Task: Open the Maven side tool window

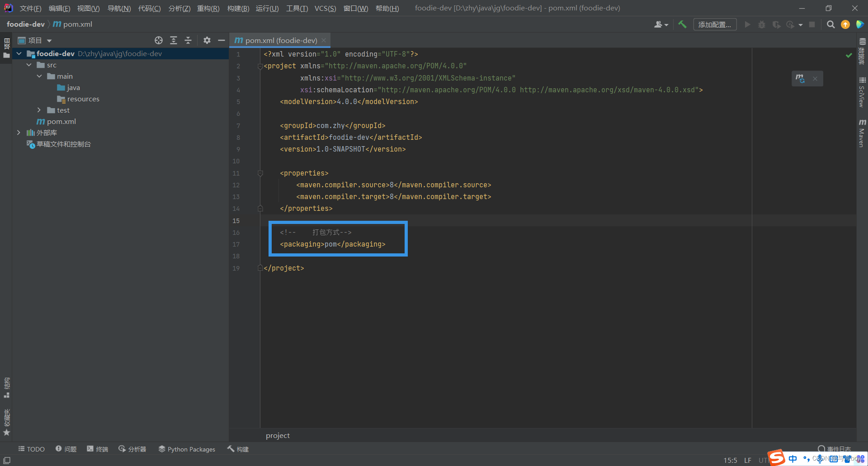Action: click(x=862, y=133)
